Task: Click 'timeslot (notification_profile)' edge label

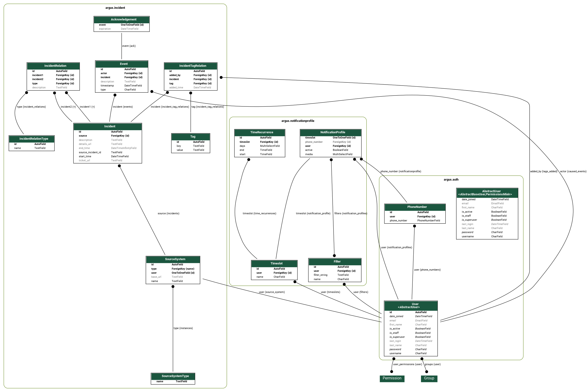Action: (x=313, y=214)
